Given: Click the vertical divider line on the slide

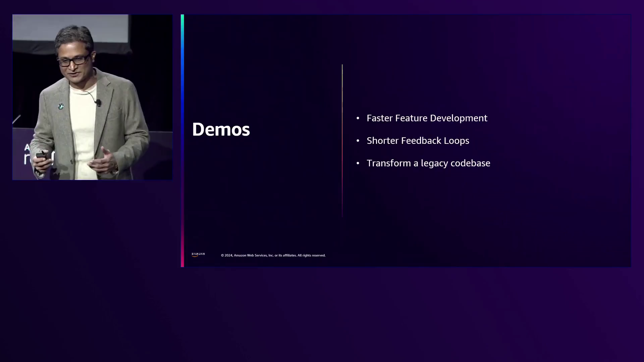Looking at the screenshot, I should [342, 141].
